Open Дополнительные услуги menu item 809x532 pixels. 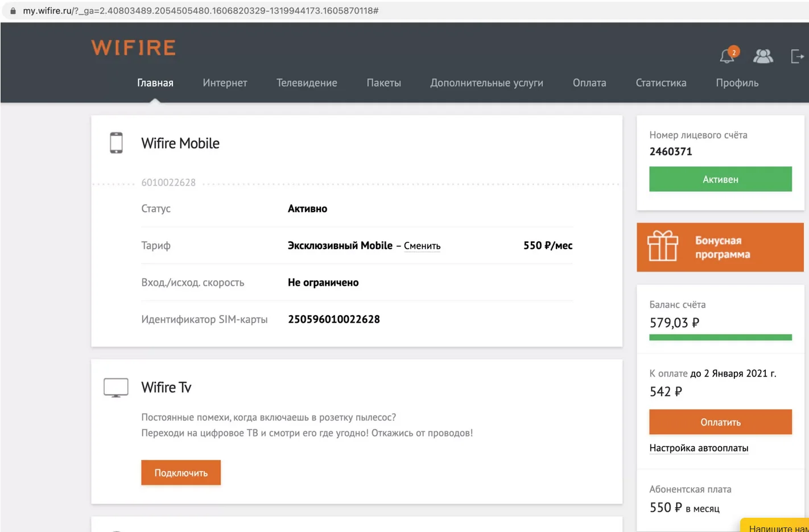click(486, 83)
